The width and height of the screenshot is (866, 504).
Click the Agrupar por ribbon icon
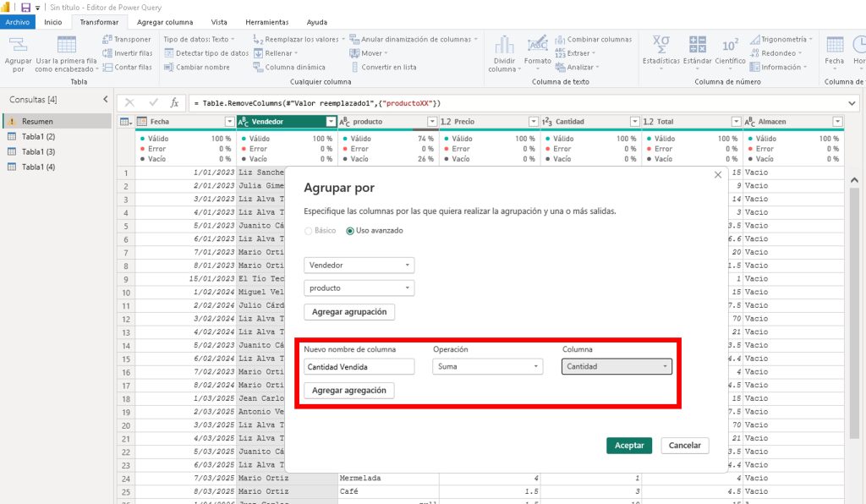[18, 46]
